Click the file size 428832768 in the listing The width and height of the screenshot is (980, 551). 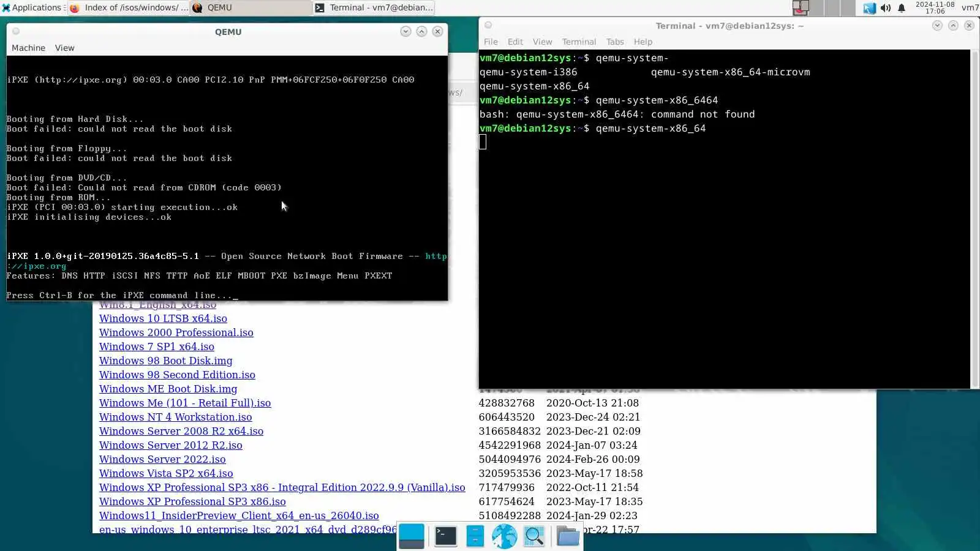(x=507, y=403)
